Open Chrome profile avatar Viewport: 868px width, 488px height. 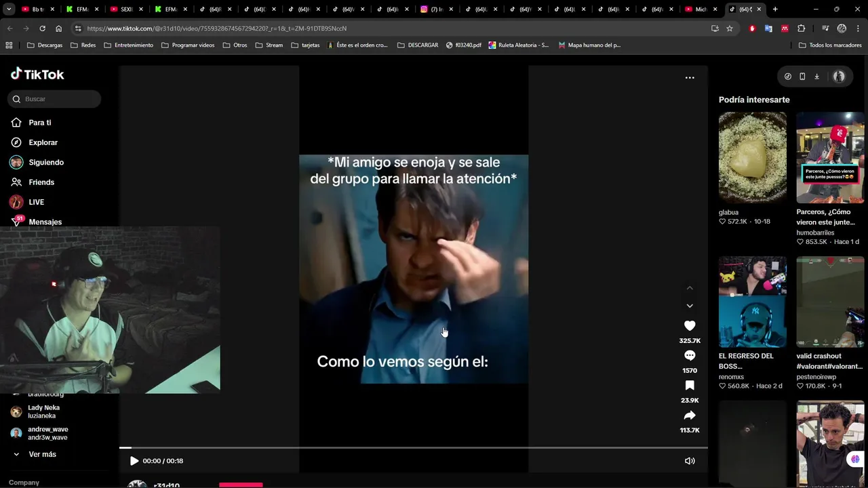pyautogui.click(x=842, y=28)
